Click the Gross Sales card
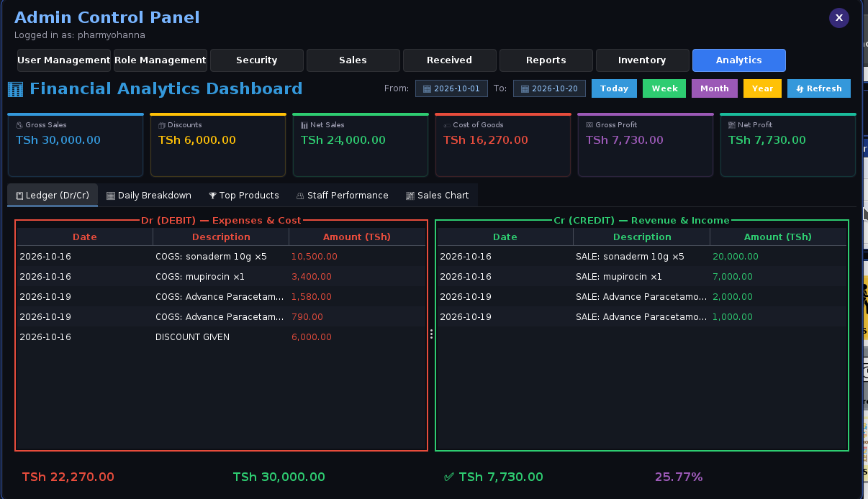 [76, 145]
